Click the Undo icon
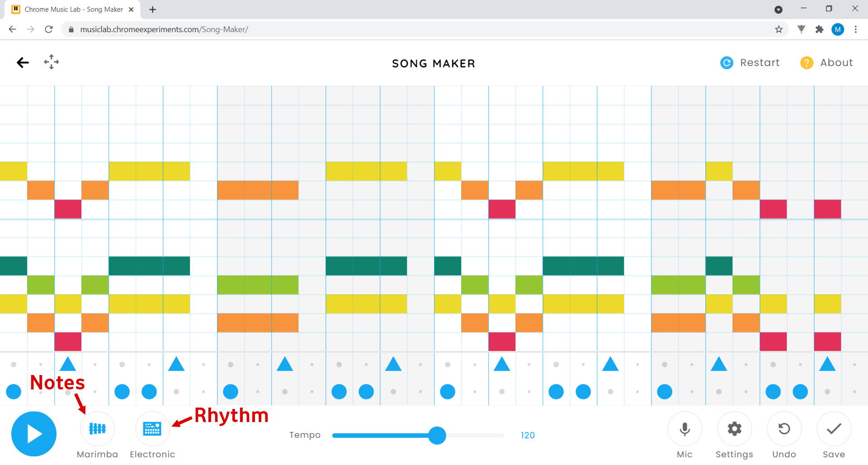Screen dimensions: 868x465 click(784, 428)
